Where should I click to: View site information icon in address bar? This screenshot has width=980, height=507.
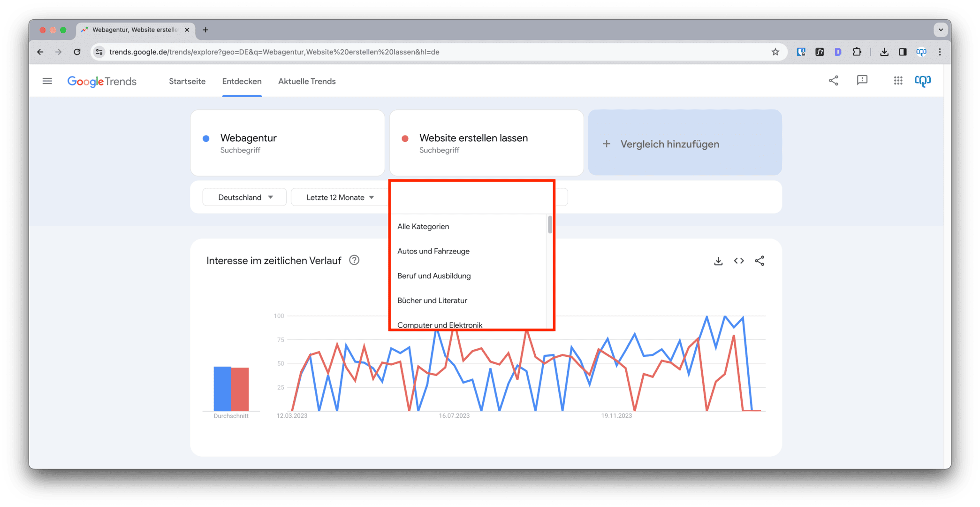99,52
